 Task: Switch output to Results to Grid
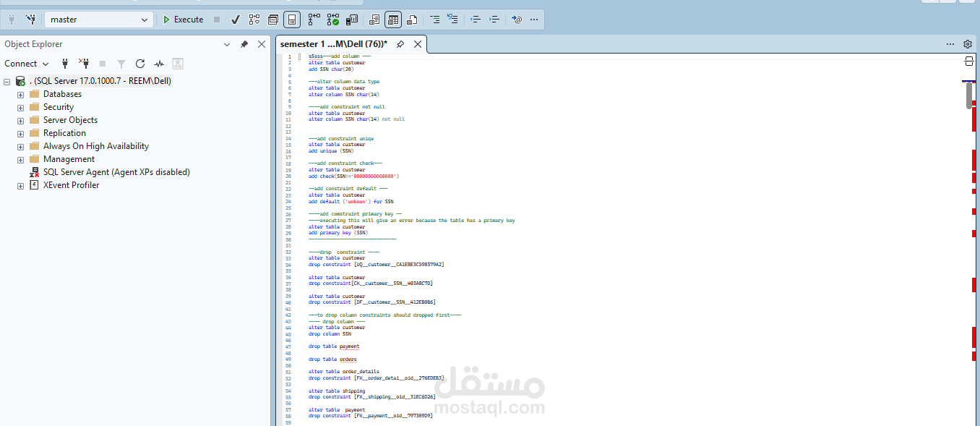[x=393, y=20]
